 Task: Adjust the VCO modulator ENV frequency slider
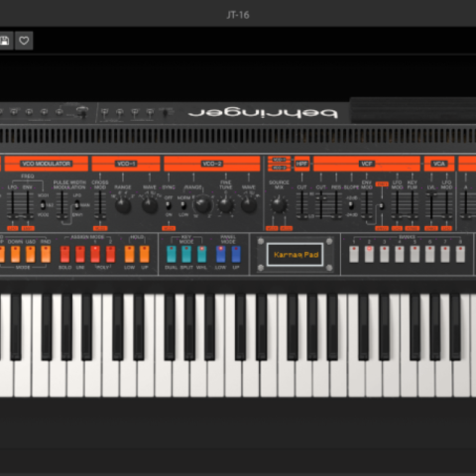tap(28, 205)
